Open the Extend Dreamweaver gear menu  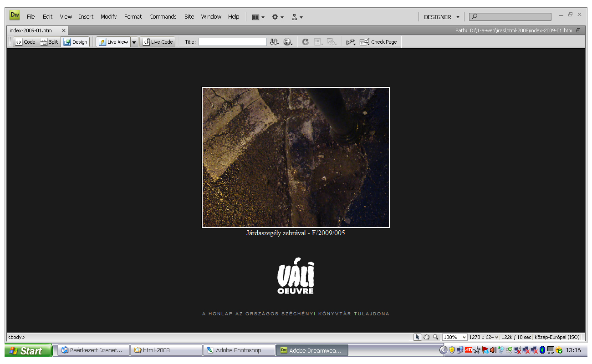tap(277, 17)
